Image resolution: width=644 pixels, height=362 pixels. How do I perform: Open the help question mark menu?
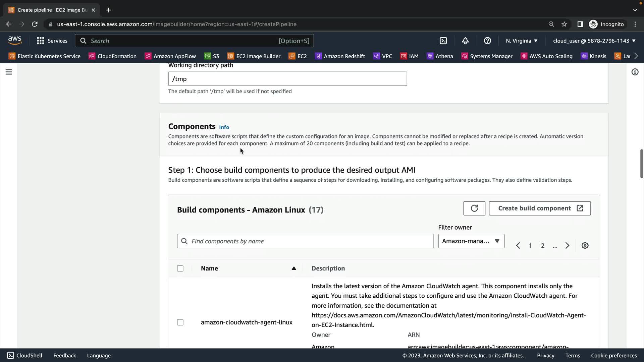click(x=487, y=41)
